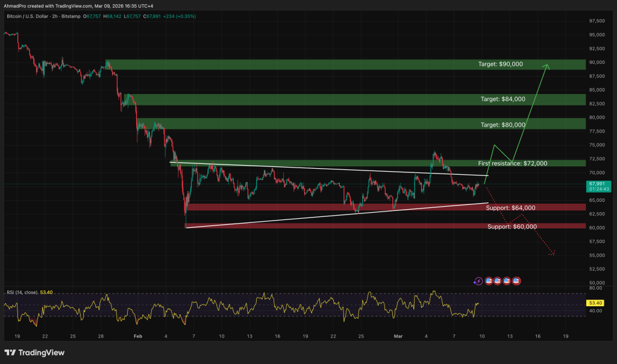Click Mar on the time axis

[x=397, y=337]
